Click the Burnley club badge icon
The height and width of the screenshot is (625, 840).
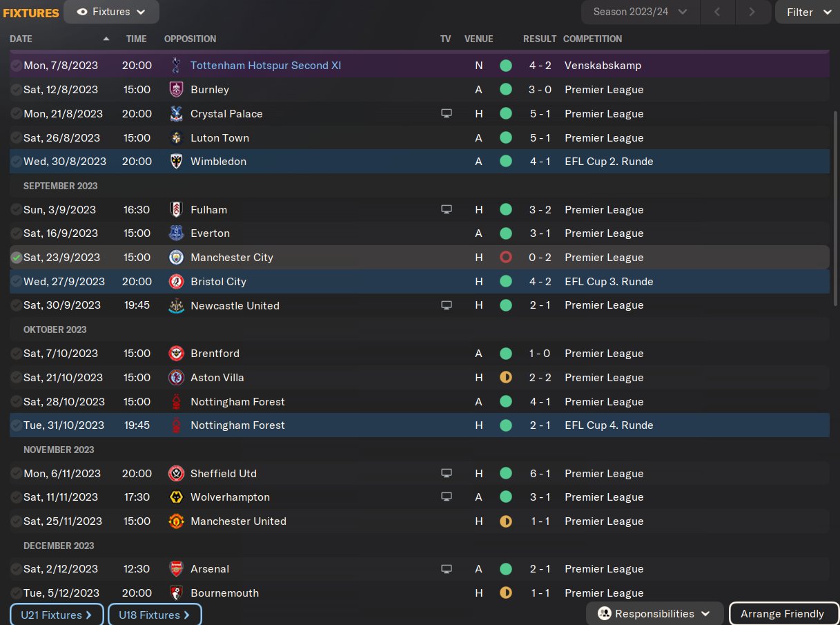[176, 90]
